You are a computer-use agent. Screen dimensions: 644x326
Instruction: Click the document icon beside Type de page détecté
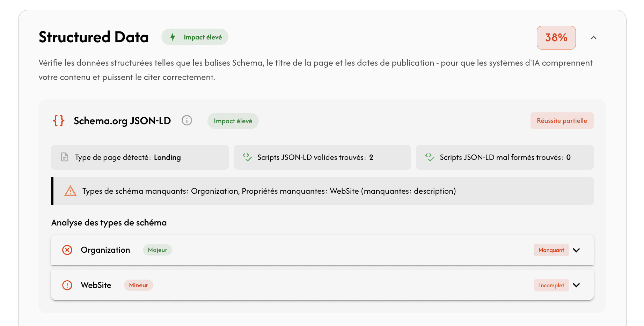tap(64, 157)
